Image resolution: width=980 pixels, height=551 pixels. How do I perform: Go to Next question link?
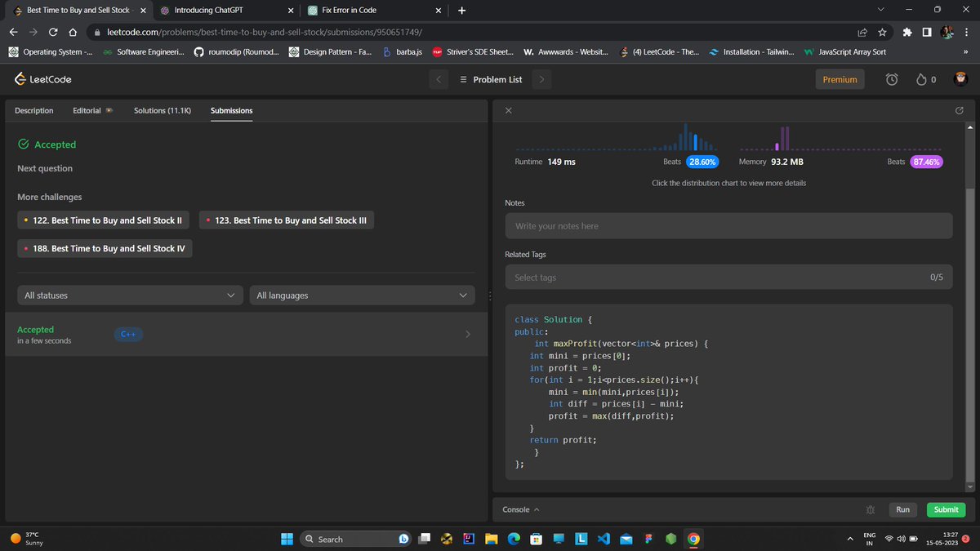tap(45, 168)
